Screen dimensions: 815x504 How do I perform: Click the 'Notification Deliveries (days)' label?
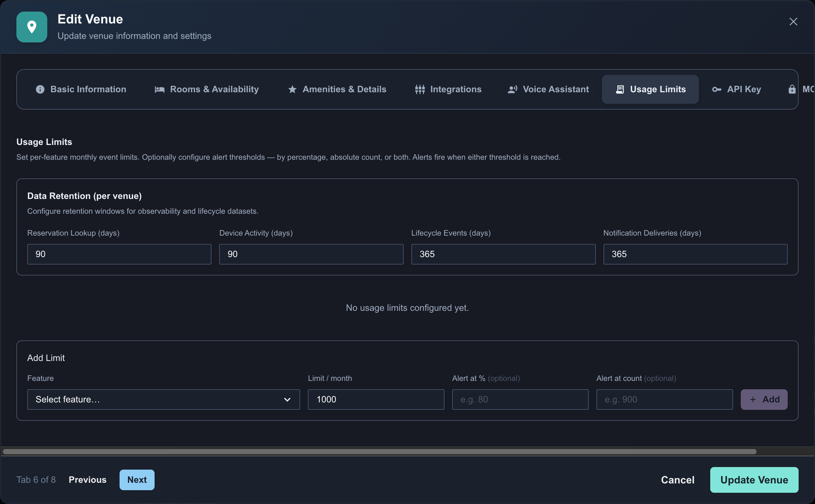652,233
